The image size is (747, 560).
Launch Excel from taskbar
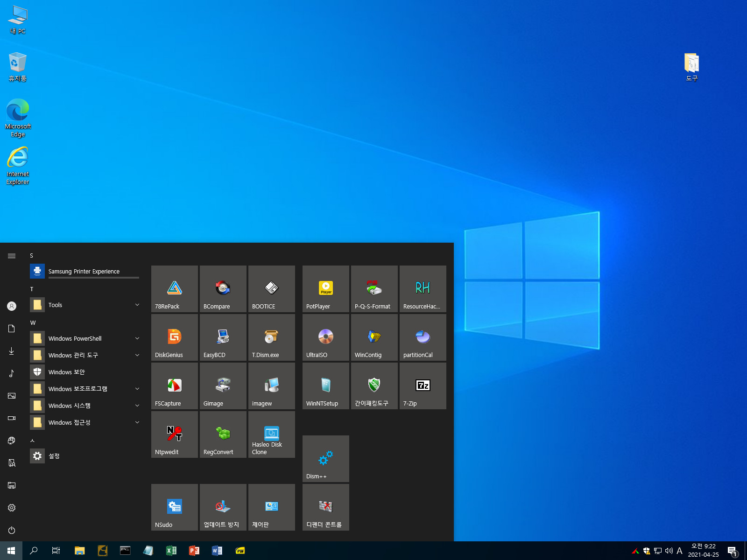click(171, 551)
